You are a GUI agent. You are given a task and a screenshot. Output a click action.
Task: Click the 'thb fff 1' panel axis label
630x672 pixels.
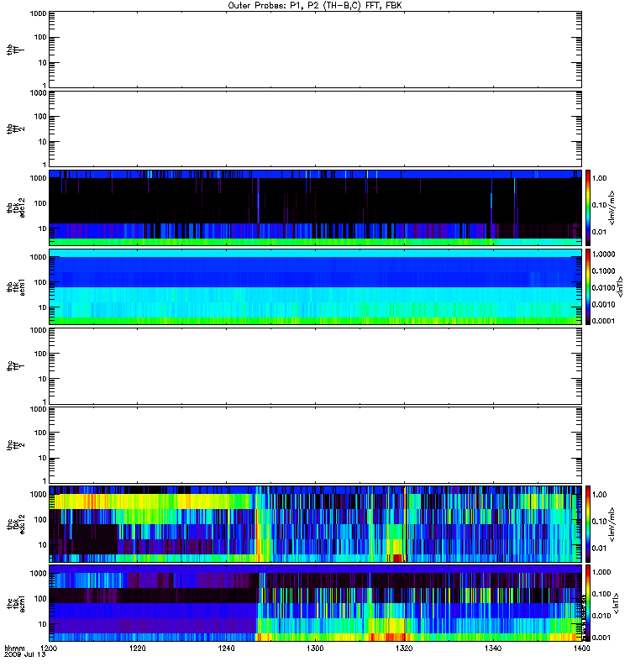tap(15, 50)
